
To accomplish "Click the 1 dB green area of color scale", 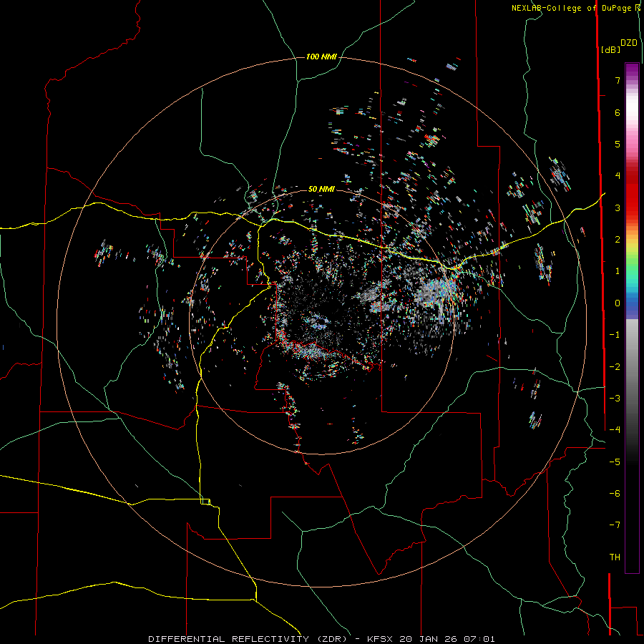I will (x=632, y=271).
